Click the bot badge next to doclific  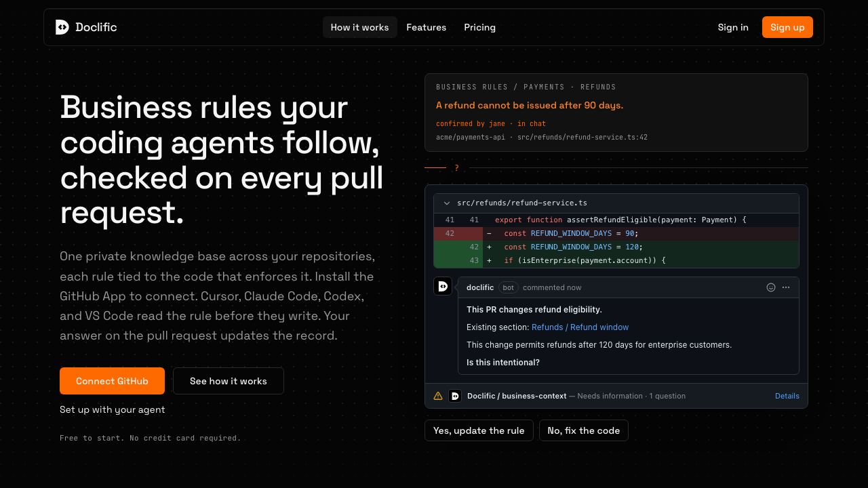point(509,287)
